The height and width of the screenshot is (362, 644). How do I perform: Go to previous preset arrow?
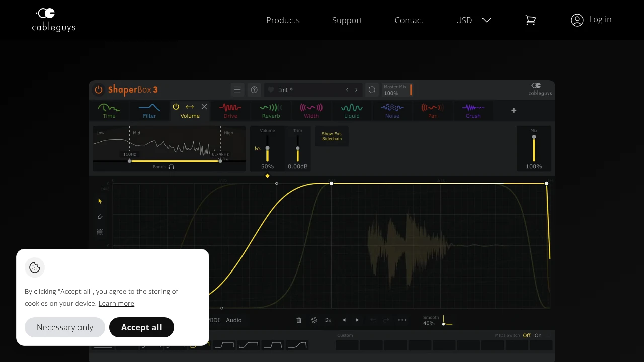[x=347, y=89]
